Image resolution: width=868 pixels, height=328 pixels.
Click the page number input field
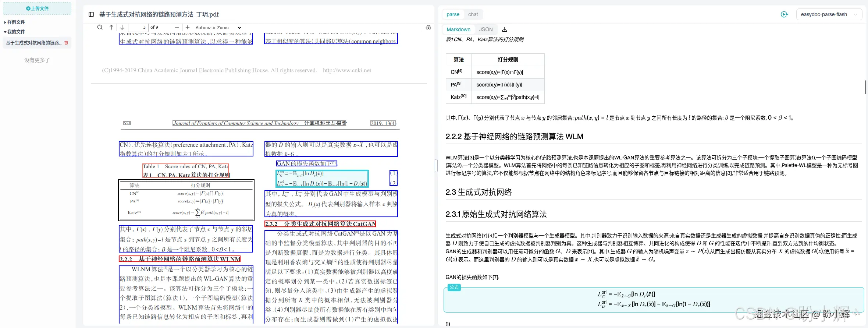(138, 27)
